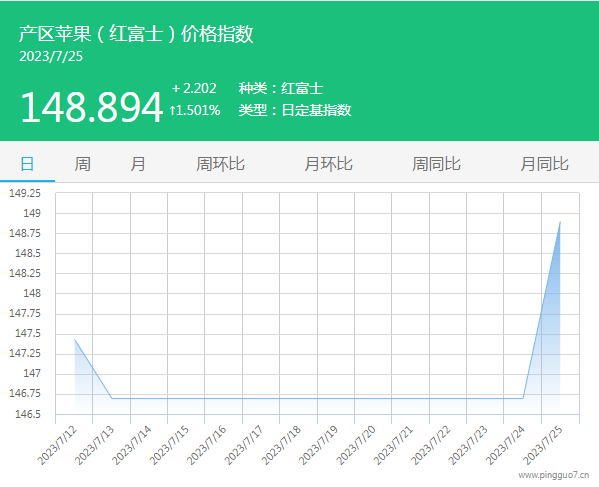Select the 周环比 tab
This screenshot has width=599, height=487.
tap(220, 164)
